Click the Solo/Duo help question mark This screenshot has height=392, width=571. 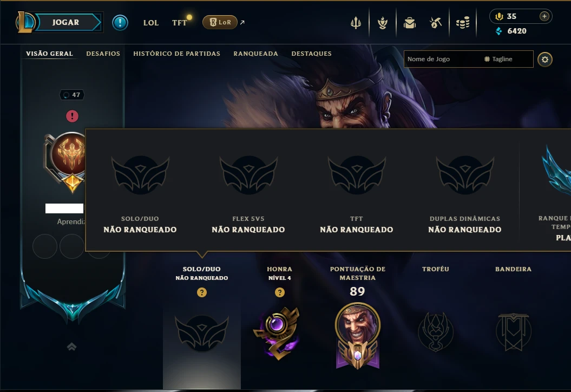coord(202,292)
